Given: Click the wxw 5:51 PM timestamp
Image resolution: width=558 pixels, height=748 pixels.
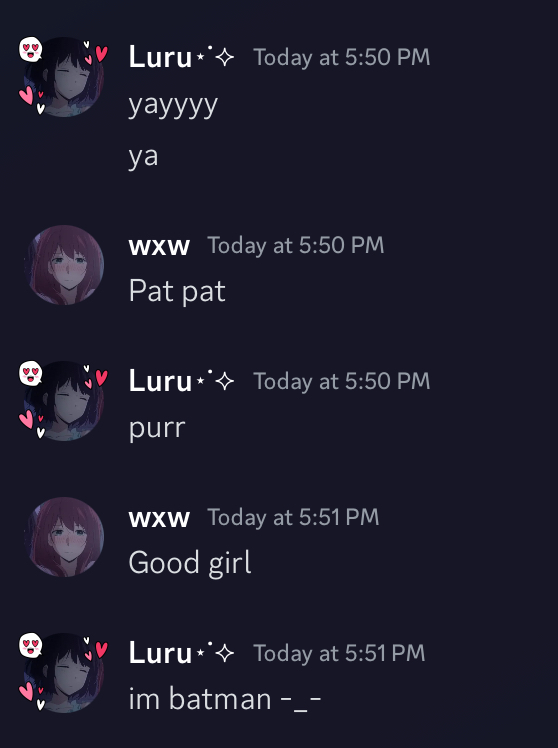Looking at the screenshot, I should 293,518.
